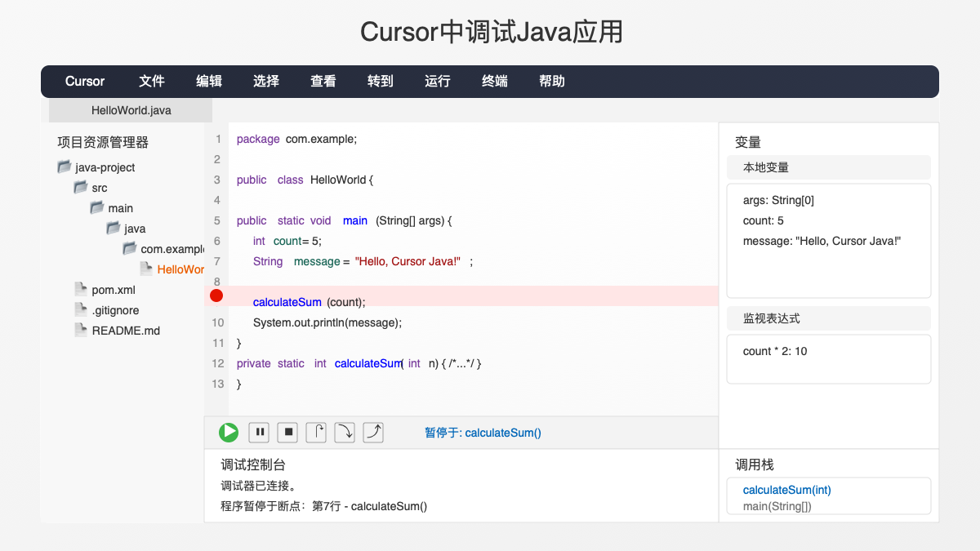
Task: Click the step over arrow icon
Action: (316, 433)
